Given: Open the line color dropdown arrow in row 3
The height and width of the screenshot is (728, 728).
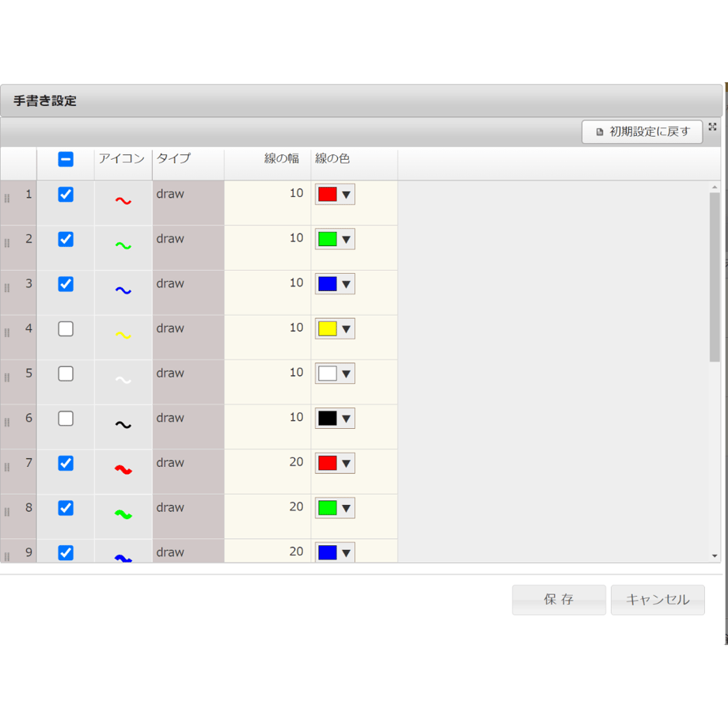Looking at the screenshot, I should (x=347, y=285).
